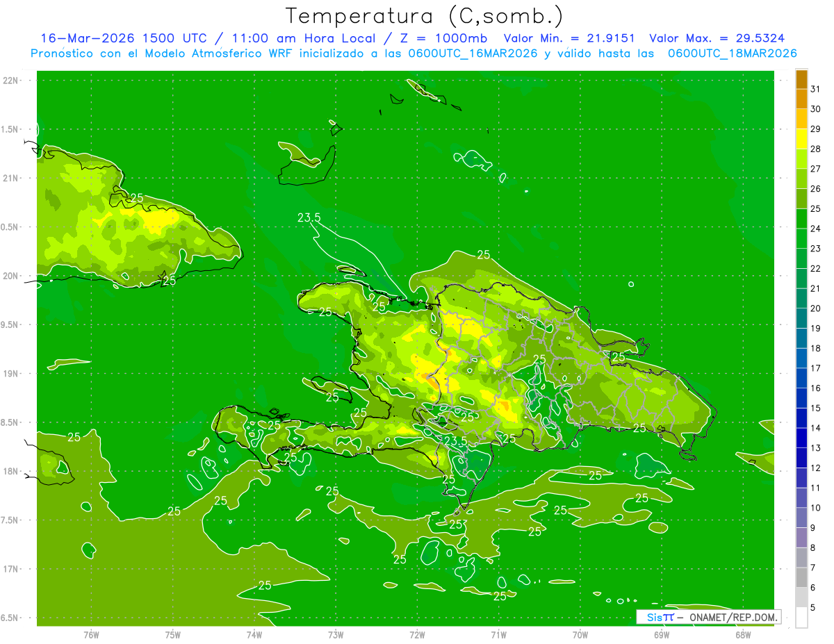
Task: Click the longitude label "72W"
Action: point(417,635)
